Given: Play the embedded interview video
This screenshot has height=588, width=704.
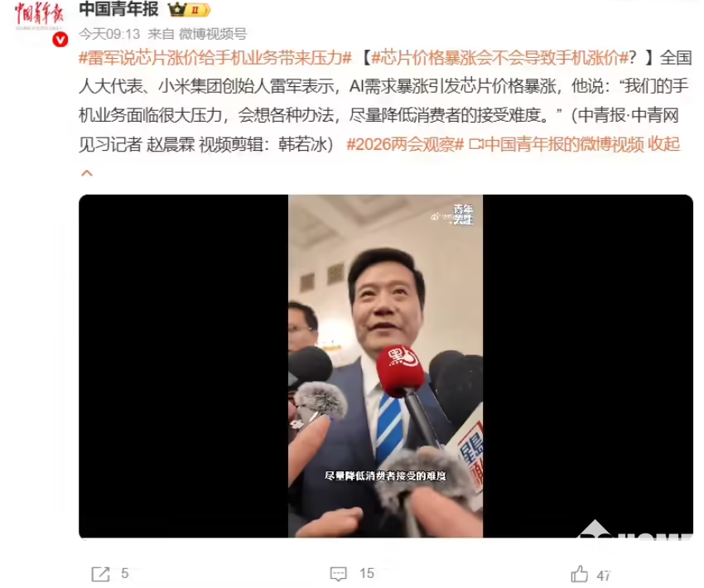Looking at the screenshot, I should 386,366.
